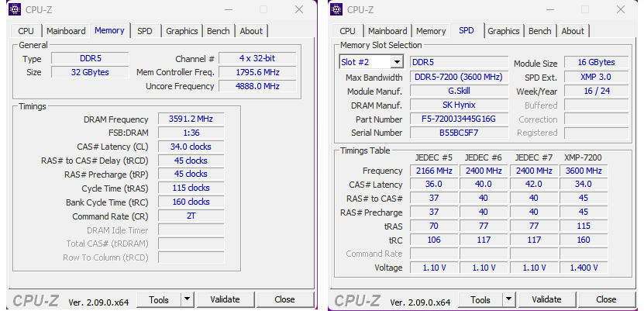Close the left CPU-Z window with the X
Image resolution: width=644 pixels, height=311 pixels.
(x=299, y=9)
